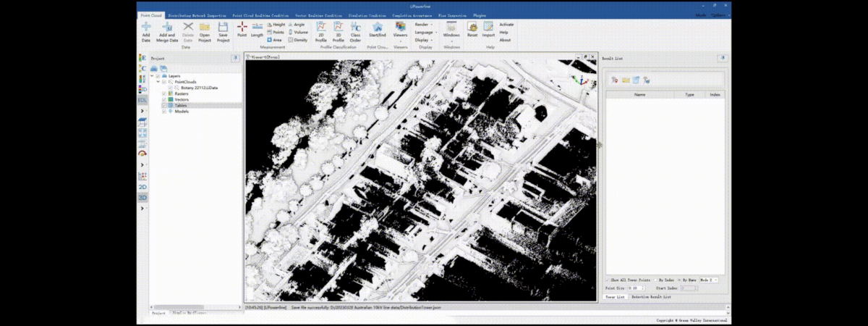This screenshot has height=326, width=868.
Task: Toggle the Models checkbox
Action: (164, 111)
